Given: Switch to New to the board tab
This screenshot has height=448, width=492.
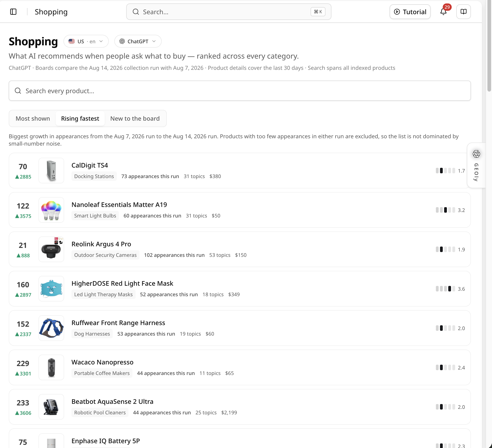Looking at the screenshot, I should point(135,119).
